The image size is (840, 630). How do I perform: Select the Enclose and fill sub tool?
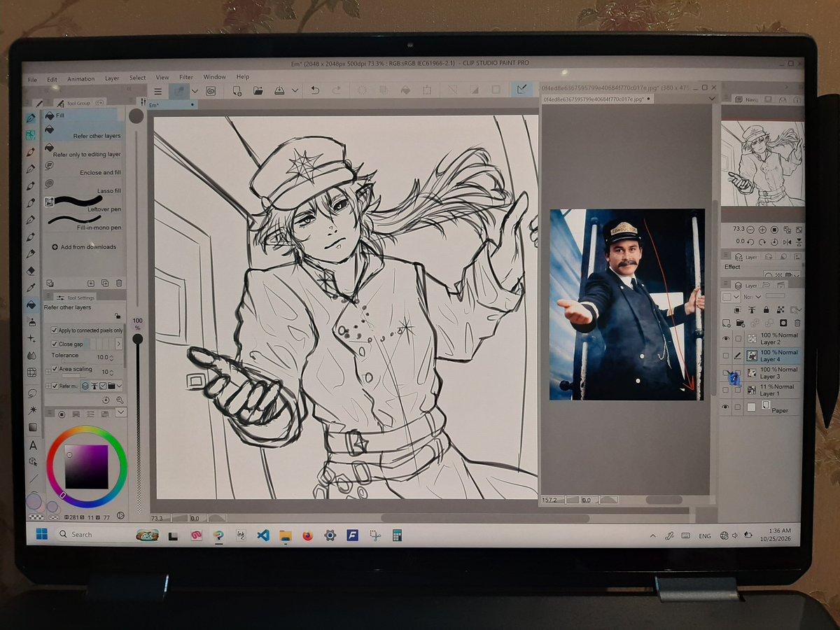(x=83, y=169)
